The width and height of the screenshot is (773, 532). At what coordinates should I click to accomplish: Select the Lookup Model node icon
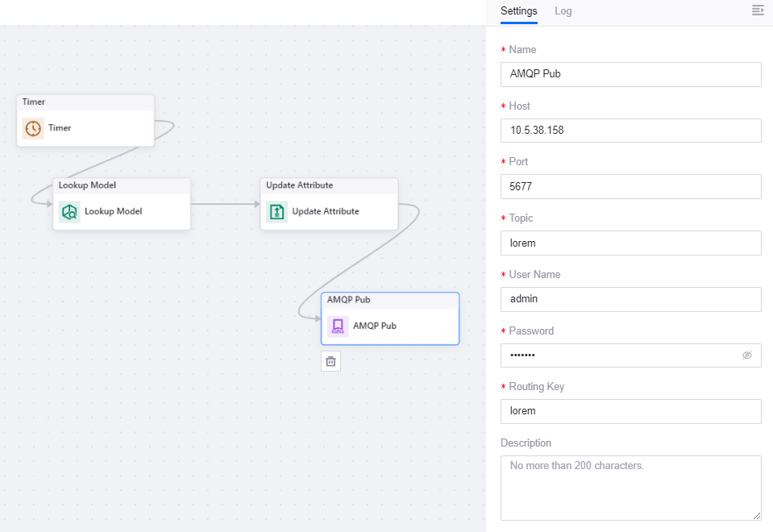point(69,212)
